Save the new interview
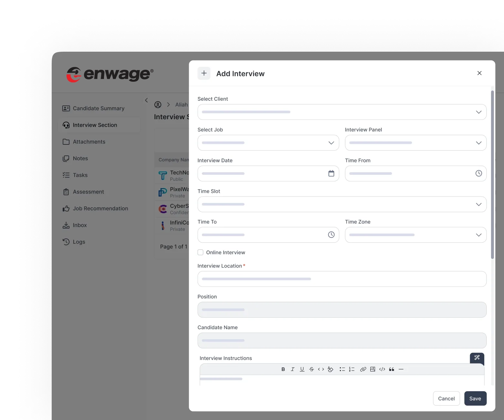Viewport: 504px width, 420px height. coord(475,398)
